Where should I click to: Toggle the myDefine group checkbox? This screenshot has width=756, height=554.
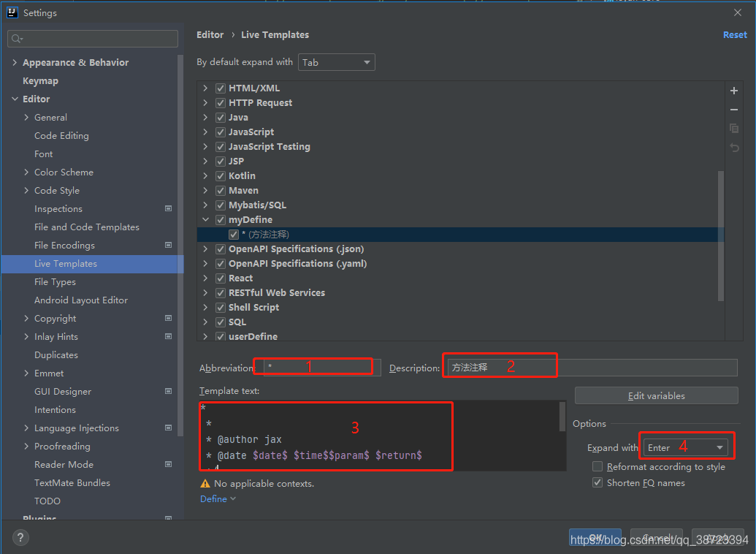221,219
